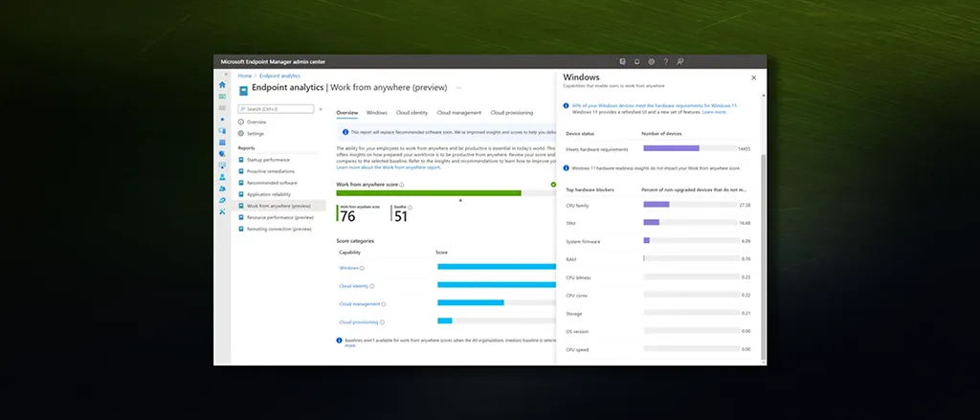Open the Cloud identity capability link

click(354, 286)
